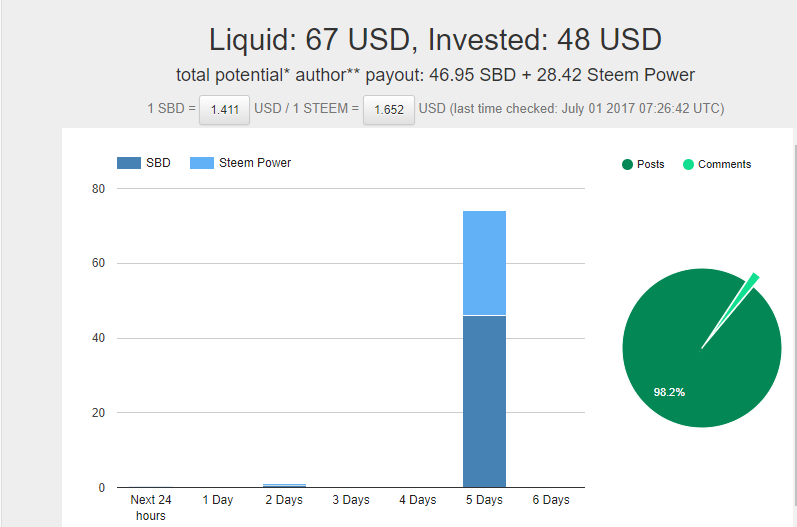
Task: Click the dark blue SBD bar at 5 Days
Action: click(x=484, y=401)
